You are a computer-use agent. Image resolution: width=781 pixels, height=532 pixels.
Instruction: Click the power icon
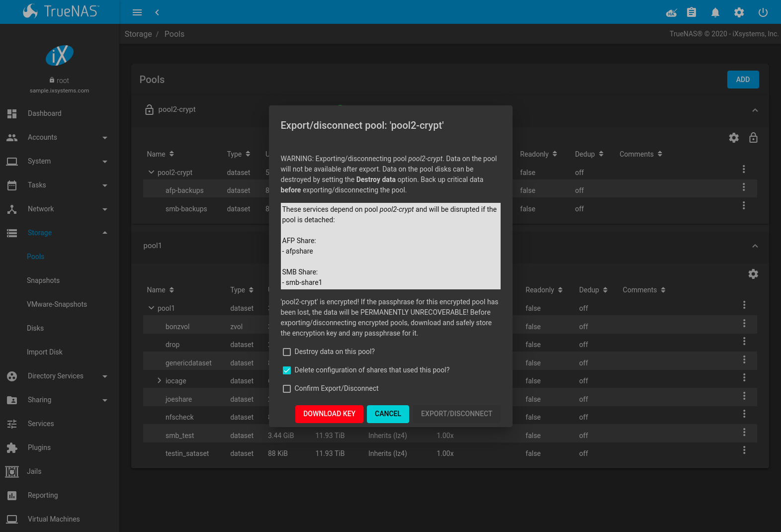(x=763, y=12)
